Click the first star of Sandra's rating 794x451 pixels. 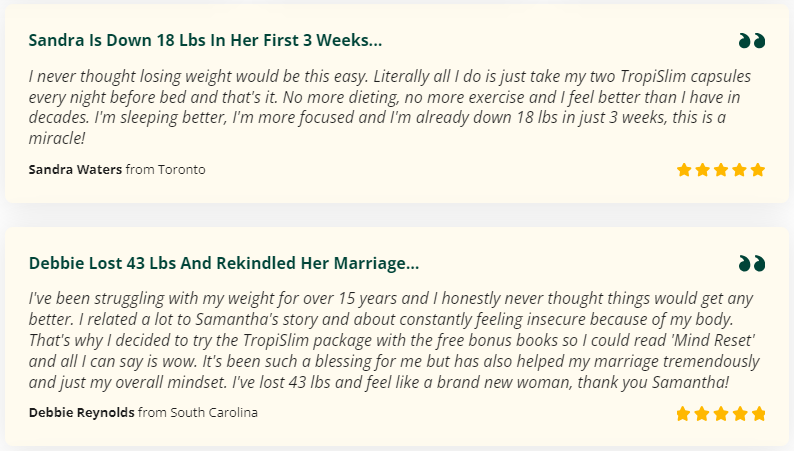click(684, 170)
